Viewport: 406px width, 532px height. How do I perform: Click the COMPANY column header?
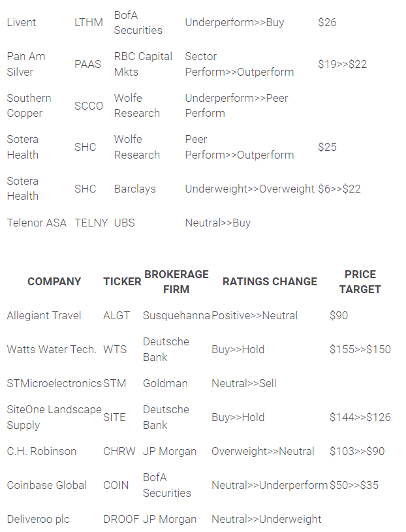click(54, 282)
